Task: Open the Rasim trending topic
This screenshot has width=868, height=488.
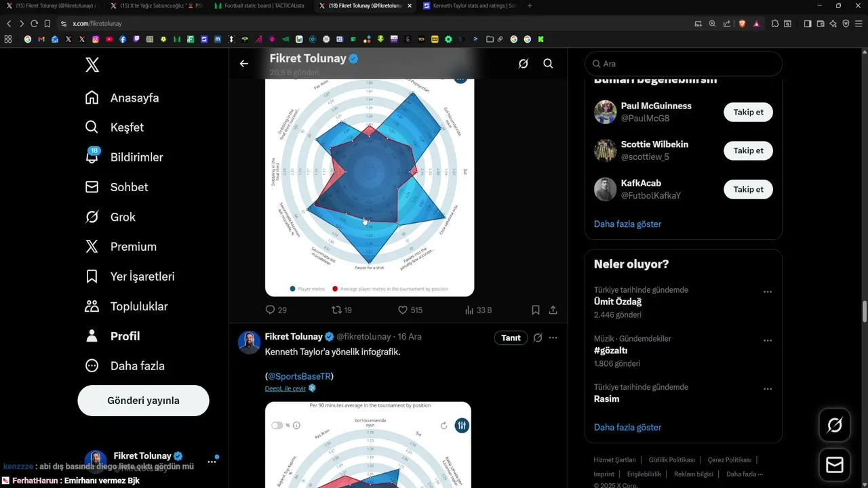Action: (607, 399)
